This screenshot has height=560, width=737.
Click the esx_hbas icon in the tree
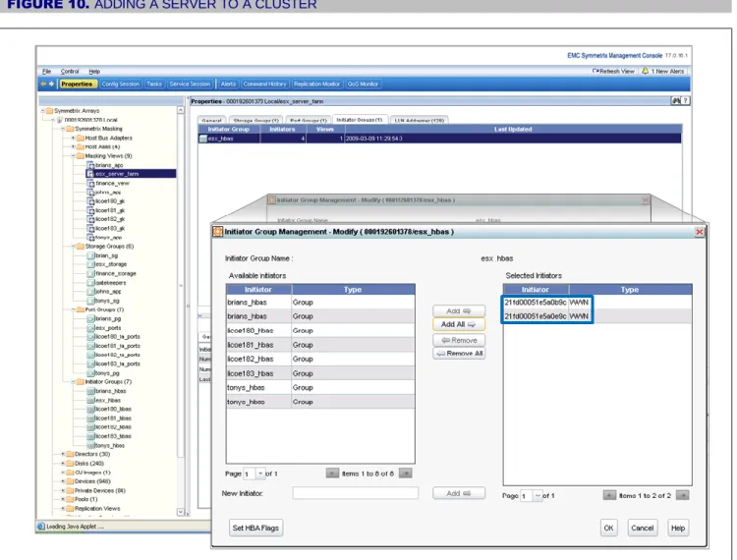pyautogui.click(x=91, y=400)
